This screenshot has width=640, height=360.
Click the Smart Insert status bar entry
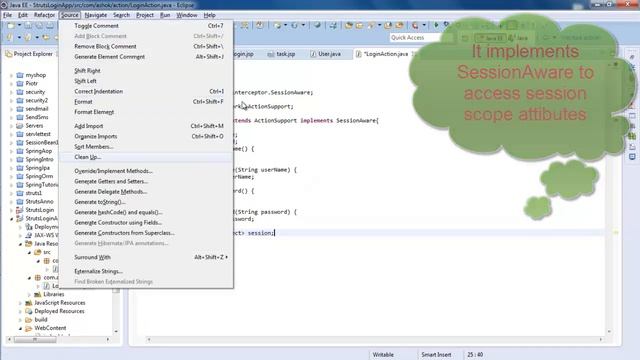[436, 355]
